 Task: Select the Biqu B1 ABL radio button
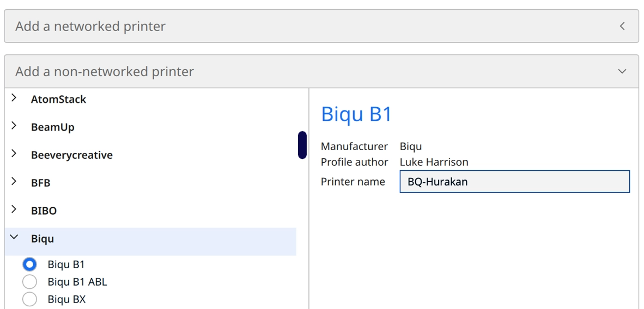(29, 282)
